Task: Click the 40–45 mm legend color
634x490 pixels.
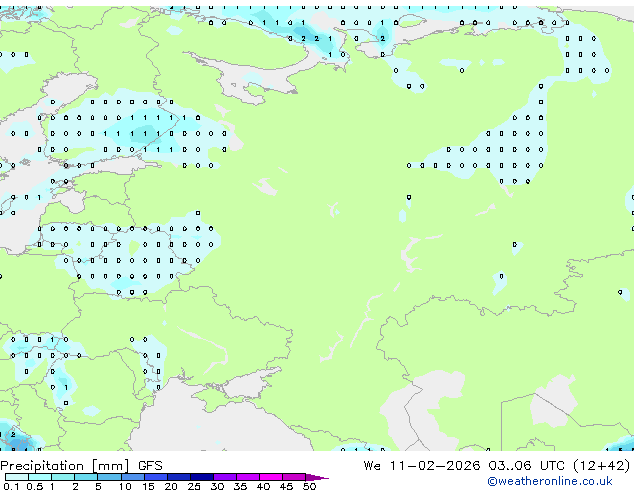Action: [x=271, y=477]
